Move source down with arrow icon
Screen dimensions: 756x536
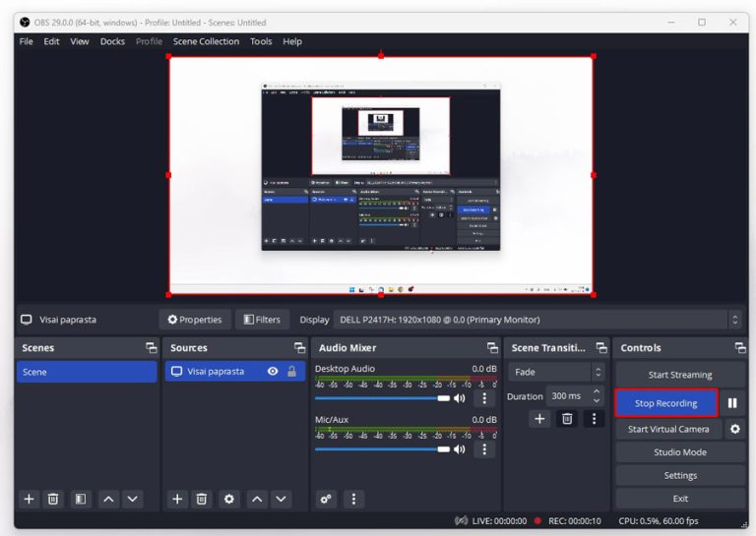(282, 499)
